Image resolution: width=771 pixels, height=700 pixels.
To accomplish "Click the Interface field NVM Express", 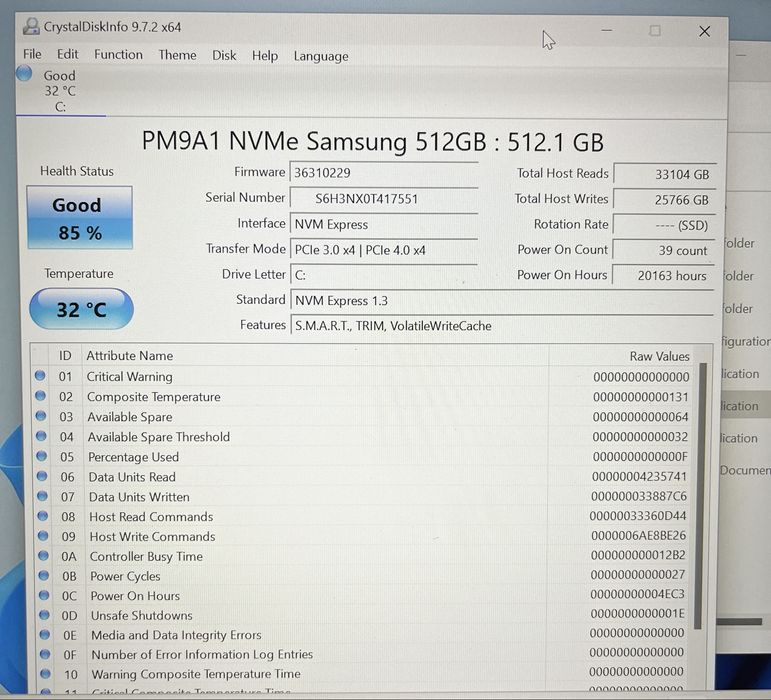I will [384, 224].
